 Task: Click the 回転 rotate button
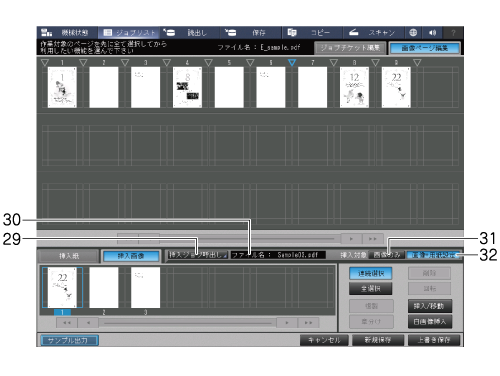click(430, 289)
